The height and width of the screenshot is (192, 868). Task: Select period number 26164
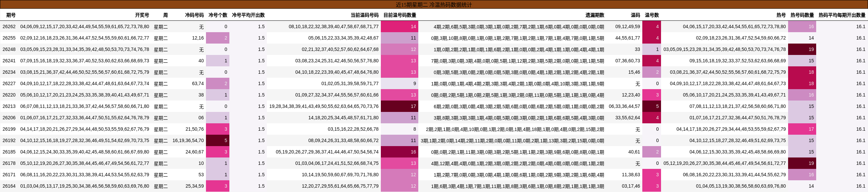9,186
